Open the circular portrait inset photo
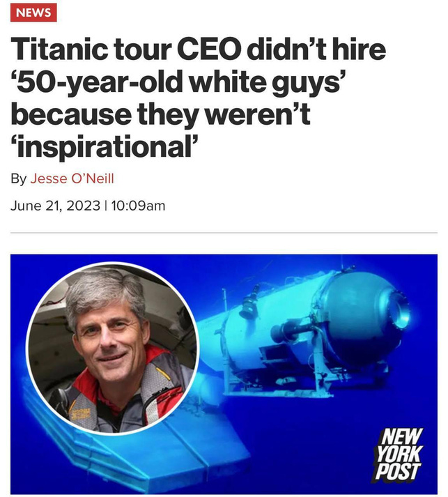This screenshot has width=448, height=497. (112, 348)
